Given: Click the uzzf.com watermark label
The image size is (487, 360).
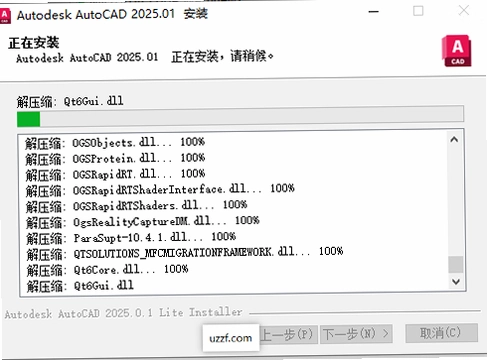Looking at the screenshot, I should pos(231,338).
